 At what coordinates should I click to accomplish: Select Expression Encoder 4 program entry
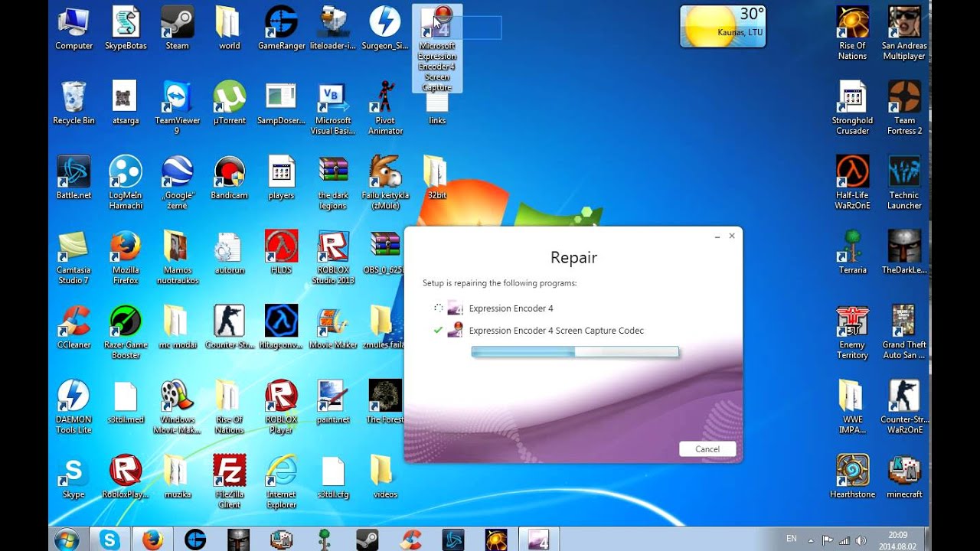click(511, 308)
